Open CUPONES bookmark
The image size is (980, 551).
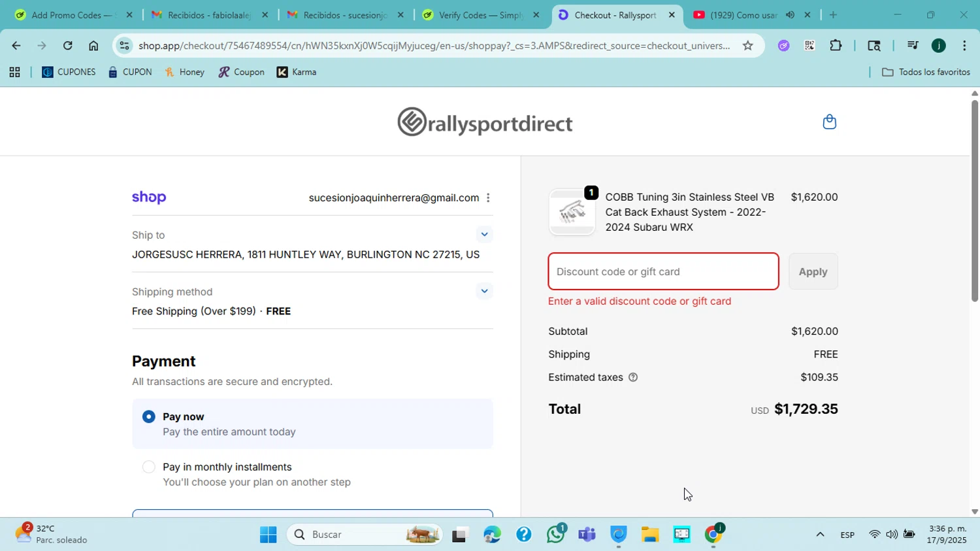(69, 73)
